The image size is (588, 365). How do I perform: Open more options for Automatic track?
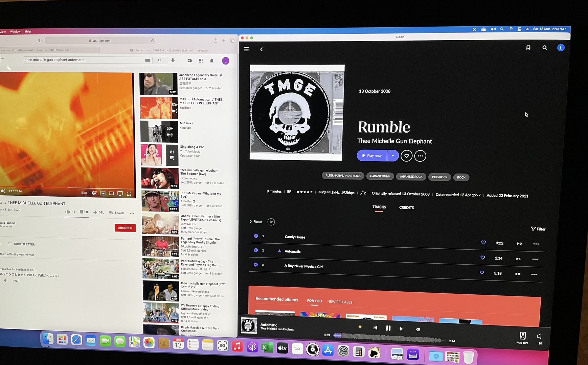point(535,259)
